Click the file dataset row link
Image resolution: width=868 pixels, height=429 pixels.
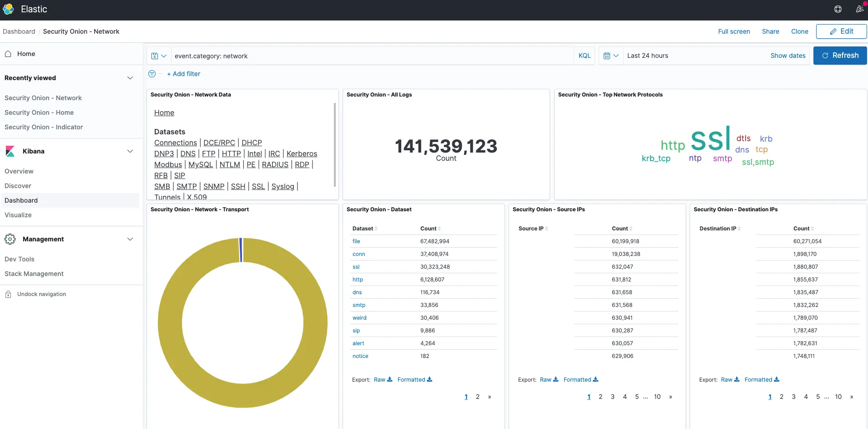[356, 241]
